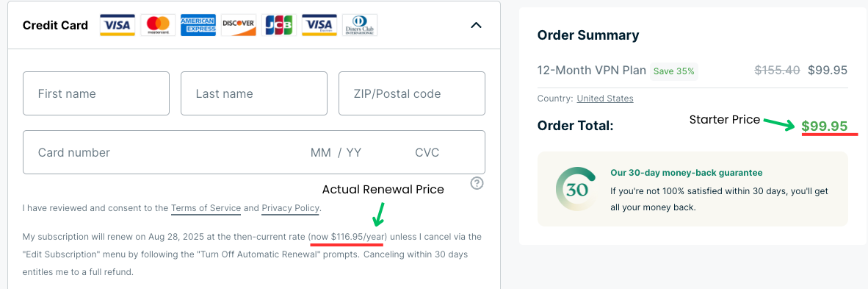
Task: Collapse the Credit Card section chevron
Action: (476, 25)
